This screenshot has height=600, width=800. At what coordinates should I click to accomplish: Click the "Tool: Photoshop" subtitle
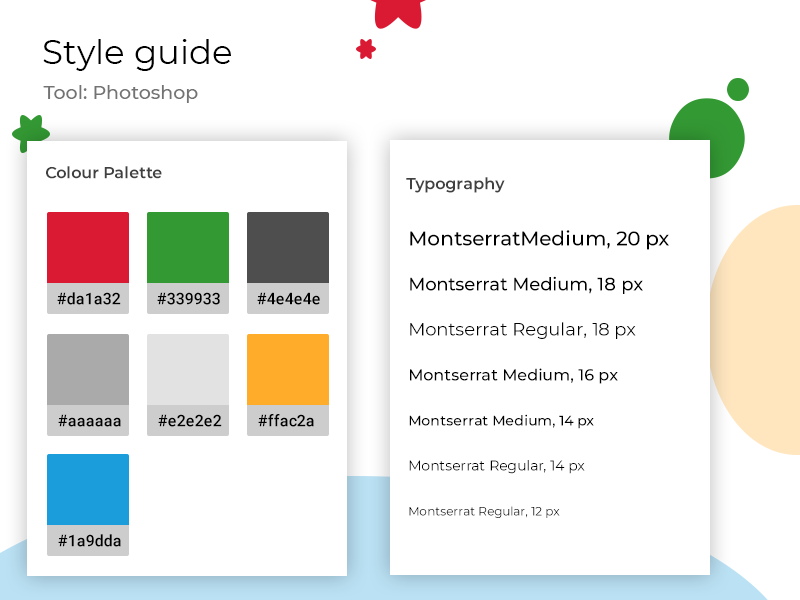(121, 93)
